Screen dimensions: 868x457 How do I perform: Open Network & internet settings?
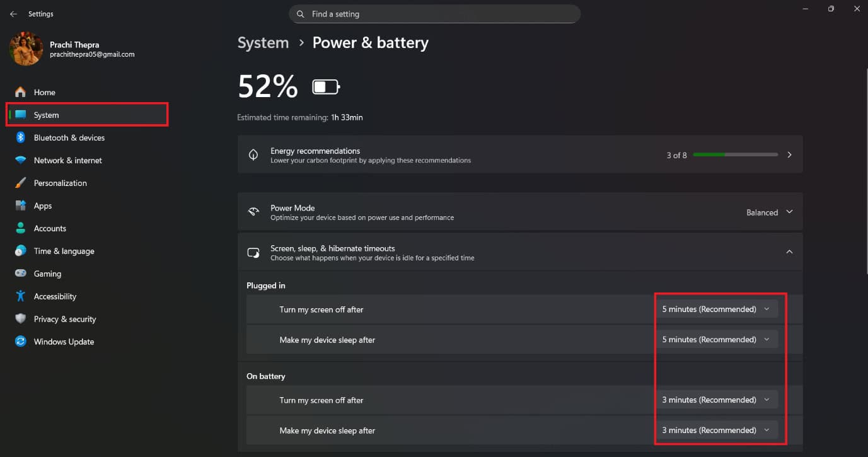click(x=68, y=160)
